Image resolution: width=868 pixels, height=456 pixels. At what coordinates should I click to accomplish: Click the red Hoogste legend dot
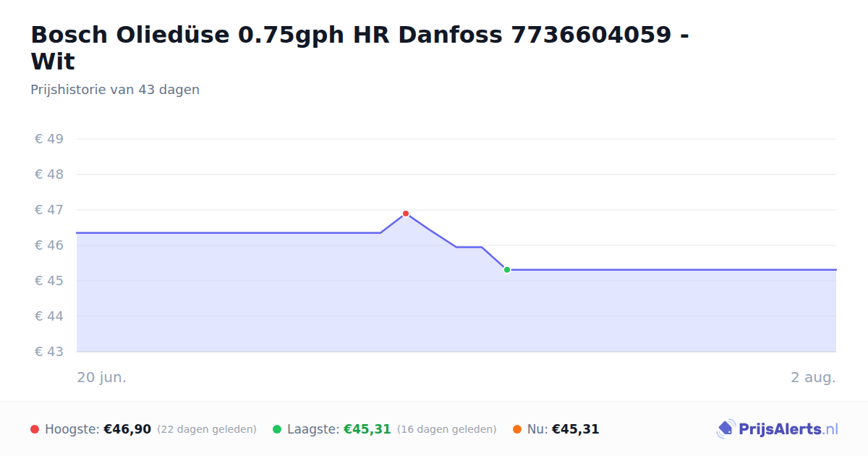pyautogui.click(x=35, y=429)
